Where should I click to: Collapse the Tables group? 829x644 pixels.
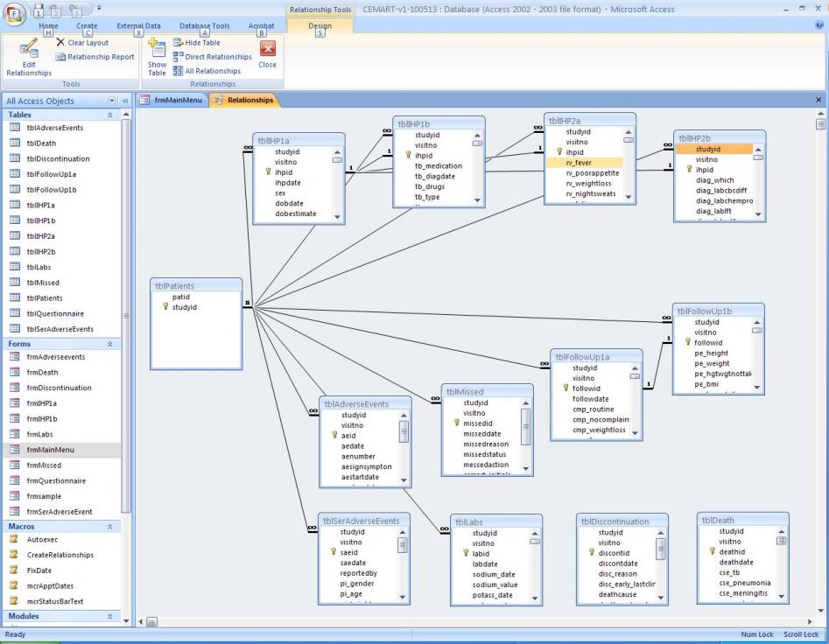[110, 115]
